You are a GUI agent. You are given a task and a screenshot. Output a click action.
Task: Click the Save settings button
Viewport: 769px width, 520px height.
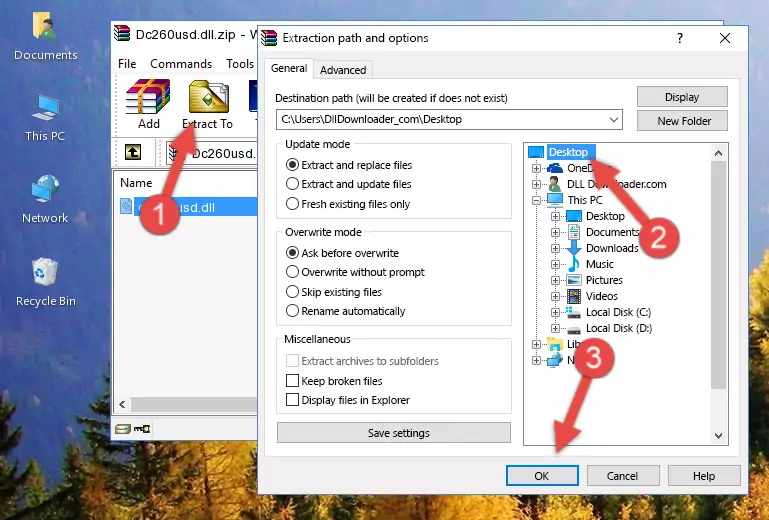pyautogui.click(x=394, y=433)
